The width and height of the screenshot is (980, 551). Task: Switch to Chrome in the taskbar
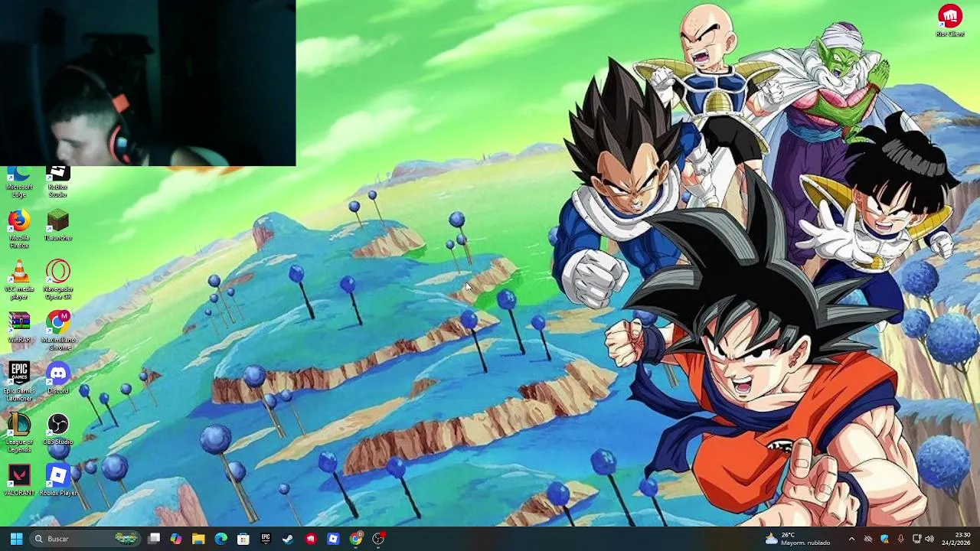(x=356, y=539)
